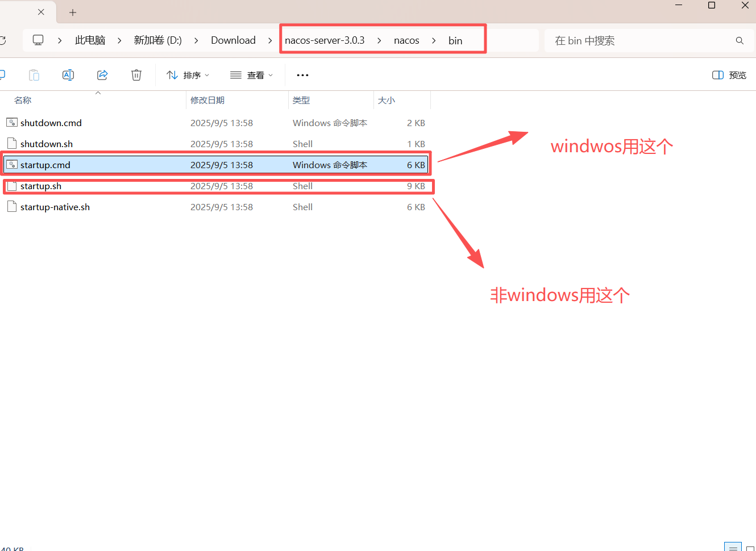This screenshot has height=551, width=756.
Task: Expand the chevron after 此电脑
Action: coord(119,40)
